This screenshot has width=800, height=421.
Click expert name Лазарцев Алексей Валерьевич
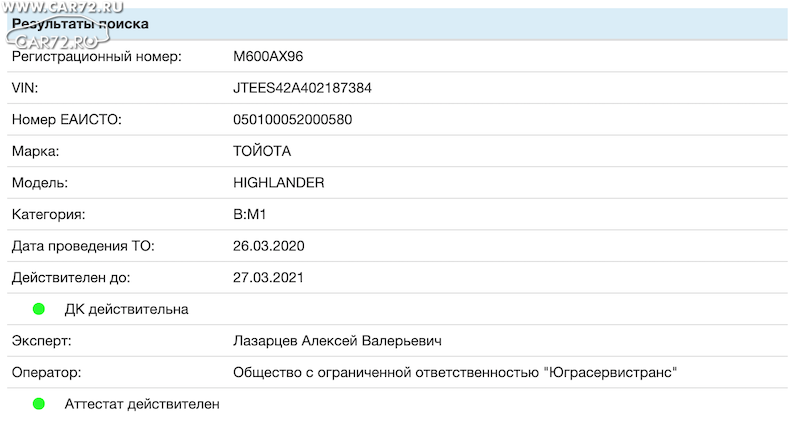[337, 341]
